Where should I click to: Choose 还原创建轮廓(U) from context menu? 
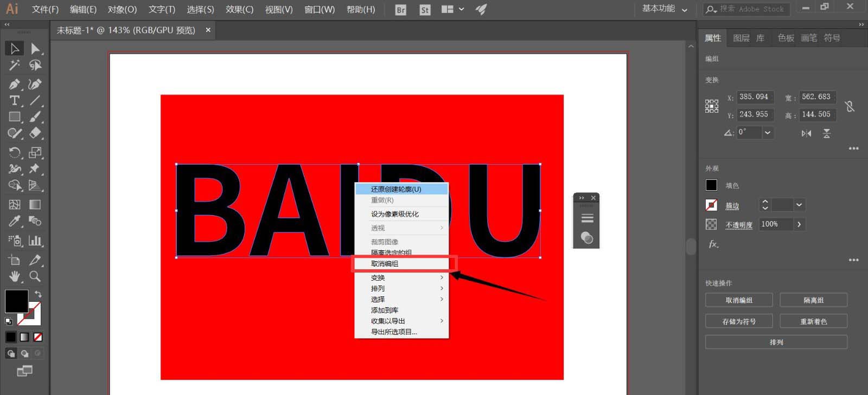click(x=401, y=189)
